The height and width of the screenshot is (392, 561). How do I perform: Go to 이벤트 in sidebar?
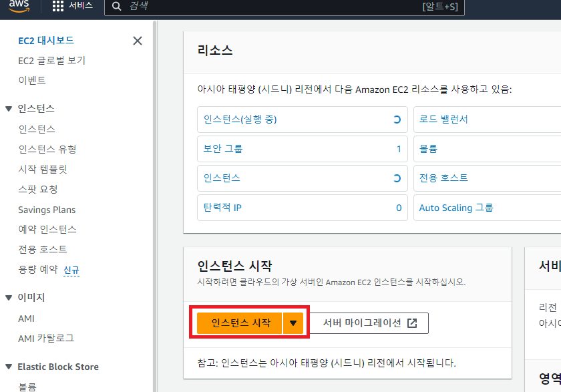point(32,80)
